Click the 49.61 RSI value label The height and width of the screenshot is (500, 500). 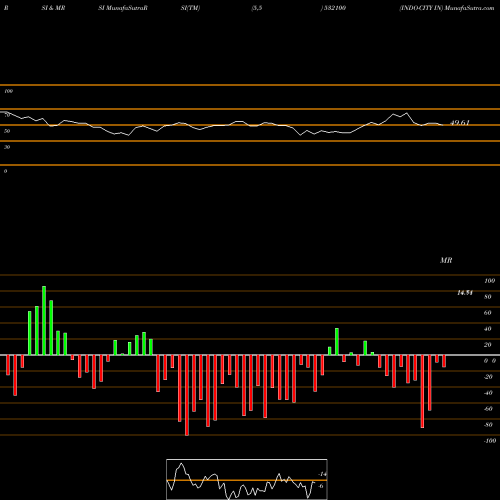click(x=460, y=123)
